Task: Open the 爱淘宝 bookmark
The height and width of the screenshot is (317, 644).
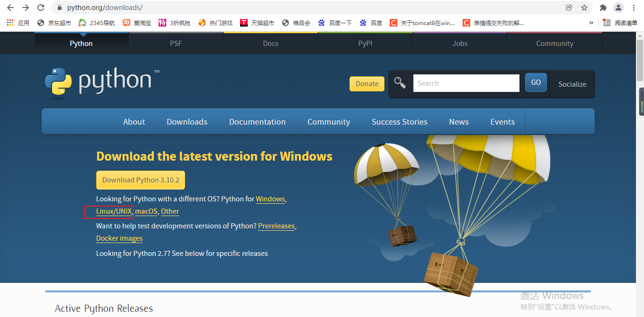Action: pyautogui.click(x=137, y=23)
